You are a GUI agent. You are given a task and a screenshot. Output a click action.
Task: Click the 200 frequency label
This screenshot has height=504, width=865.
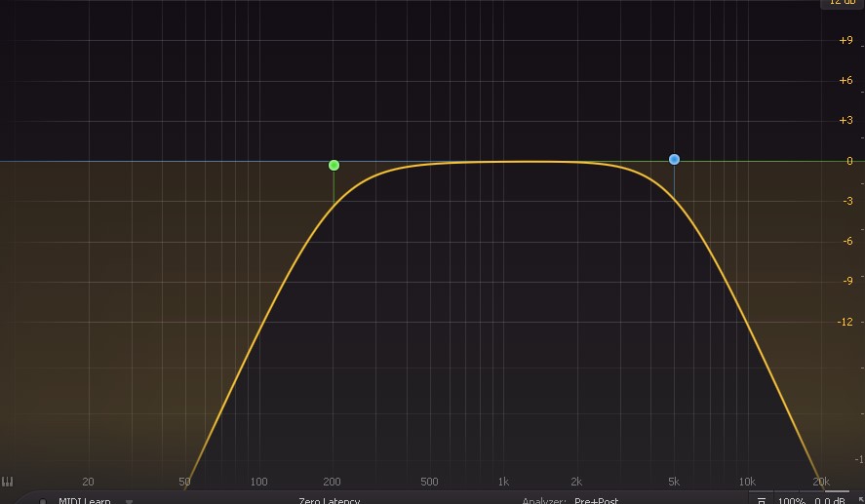[x=332, y=482]
